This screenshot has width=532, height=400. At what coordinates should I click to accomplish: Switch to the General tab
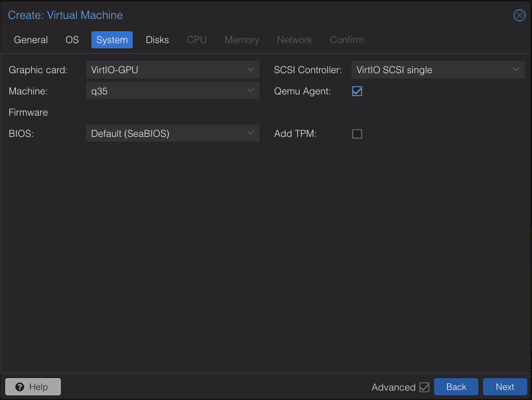pyautogui.click(x=31, y=40)
